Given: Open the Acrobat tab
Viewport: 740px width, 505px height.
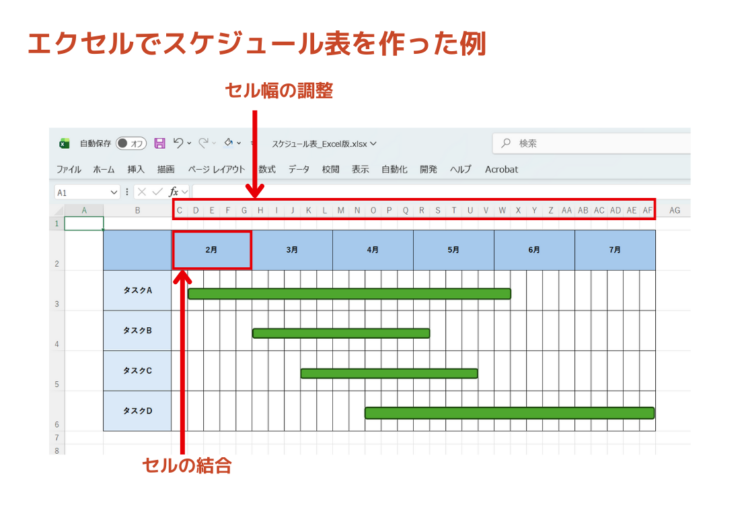Looking at the screenshot, I should [x=501, y=169].
